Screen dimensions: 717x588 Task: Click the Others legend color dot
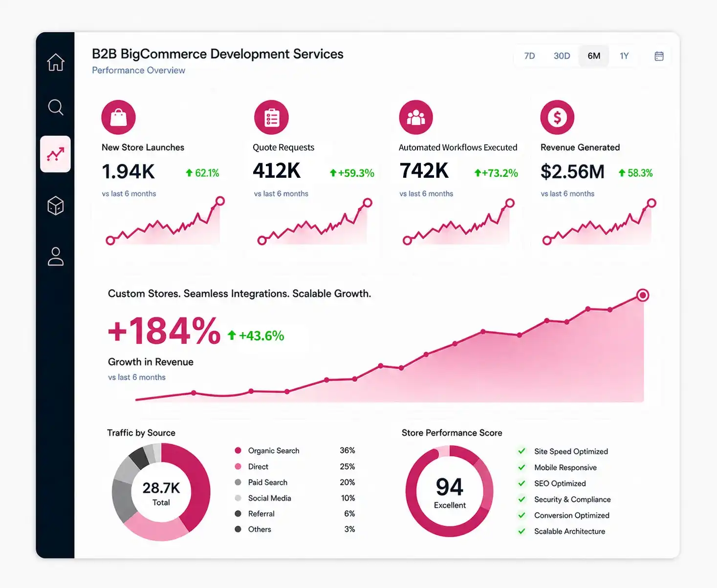pos(238,529)
